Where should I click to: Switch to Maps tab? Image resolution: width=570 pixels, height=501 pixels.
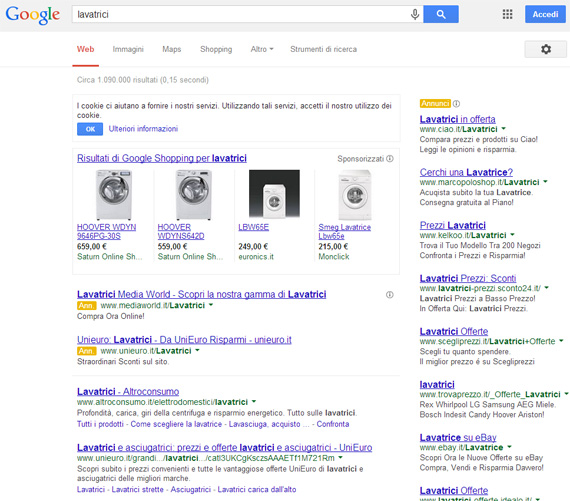[x=172, y=49]
